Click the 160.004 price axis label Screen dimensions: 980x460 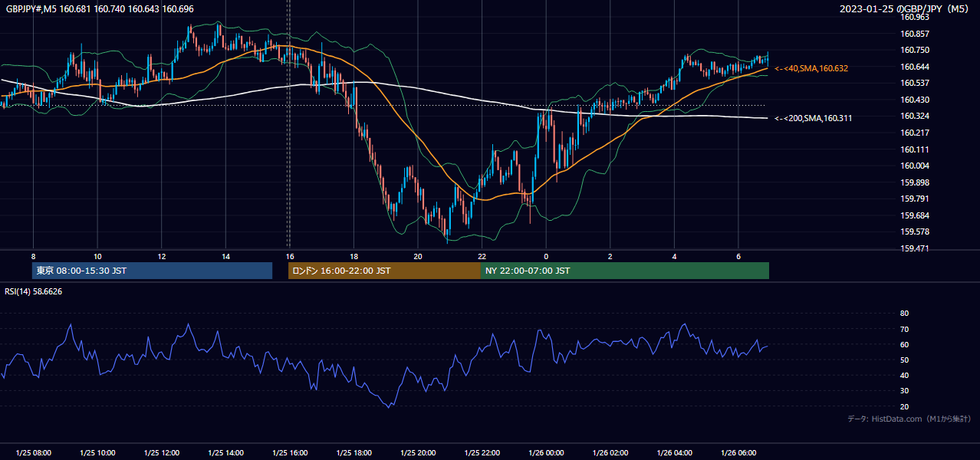[x=914, y=166]
